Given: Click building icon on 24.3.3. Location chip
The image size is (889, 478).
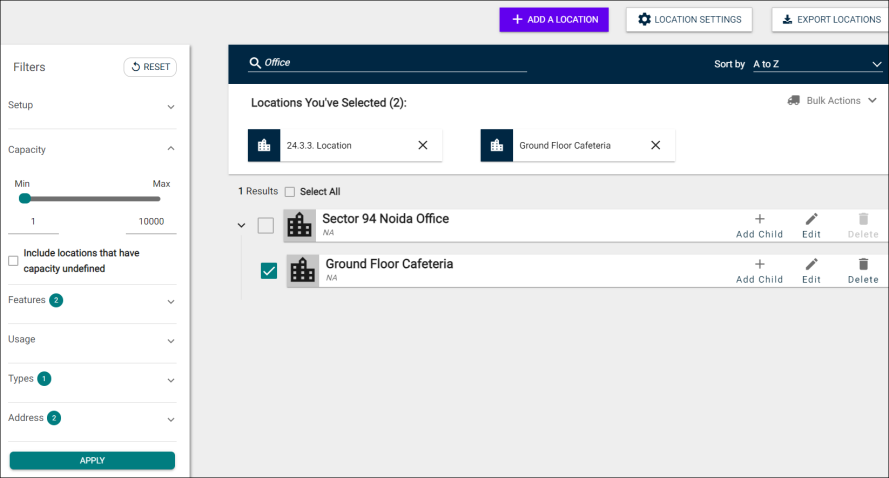Looking at the screenshot, I should 264,146.
